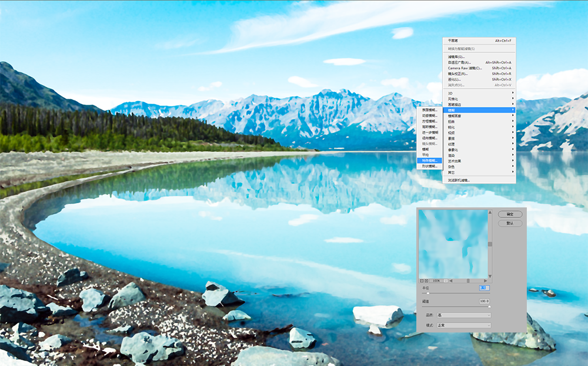Open the 艺术效果 filter submenu

pyautogui.click(x=479, y=161)
